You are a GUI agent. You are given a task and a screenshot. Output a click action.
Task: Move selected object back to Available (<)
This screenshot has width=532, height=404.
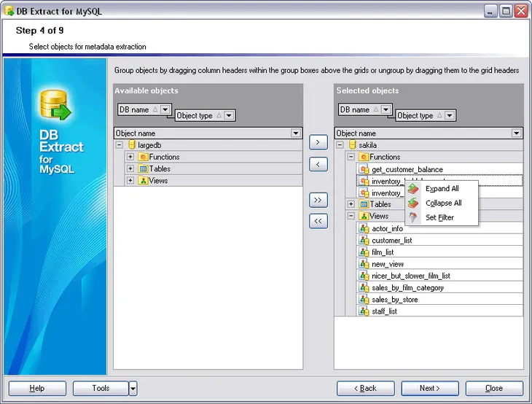click(318, 164)
